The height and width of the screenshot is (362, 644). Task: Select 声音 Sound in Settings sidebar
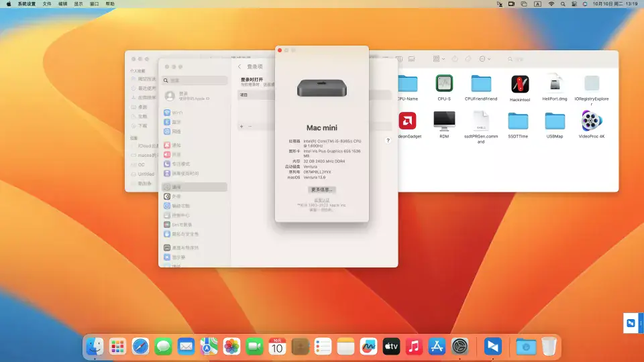tap(195, 154)
